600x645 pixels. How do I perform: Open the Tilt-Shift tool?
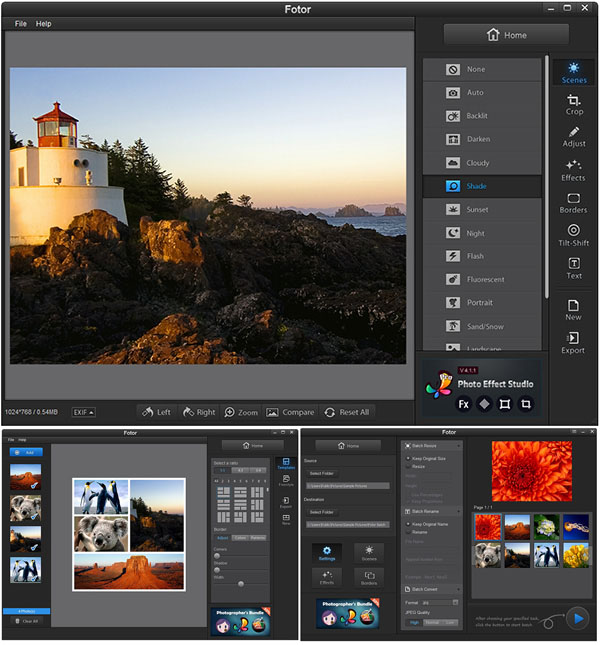[574, 235]
